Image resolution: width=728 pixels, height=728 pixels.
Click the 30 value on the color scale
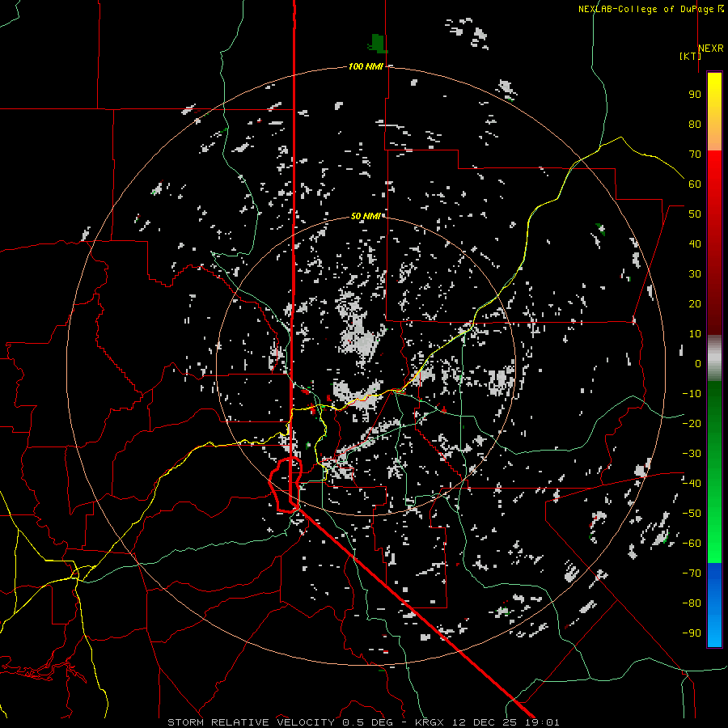695,274
